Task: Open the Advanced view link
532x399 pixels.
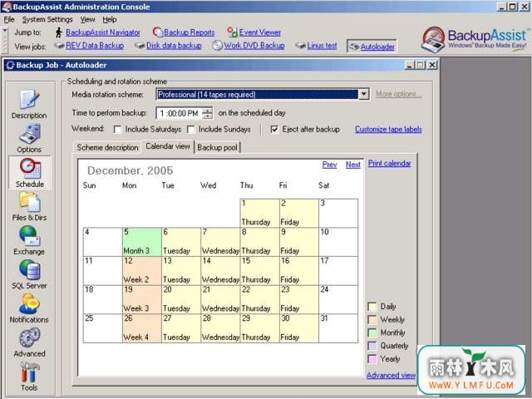Action: click(391, 375)
